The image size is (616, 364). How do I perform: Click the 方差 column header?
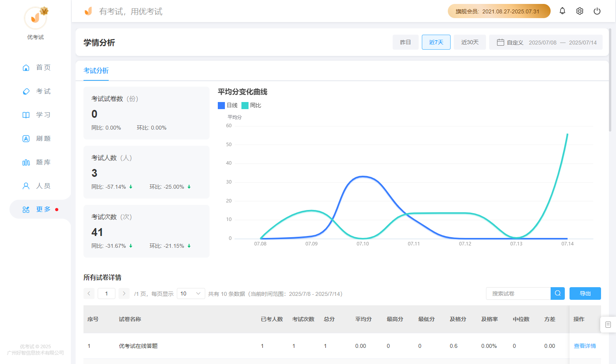[550, 319]
